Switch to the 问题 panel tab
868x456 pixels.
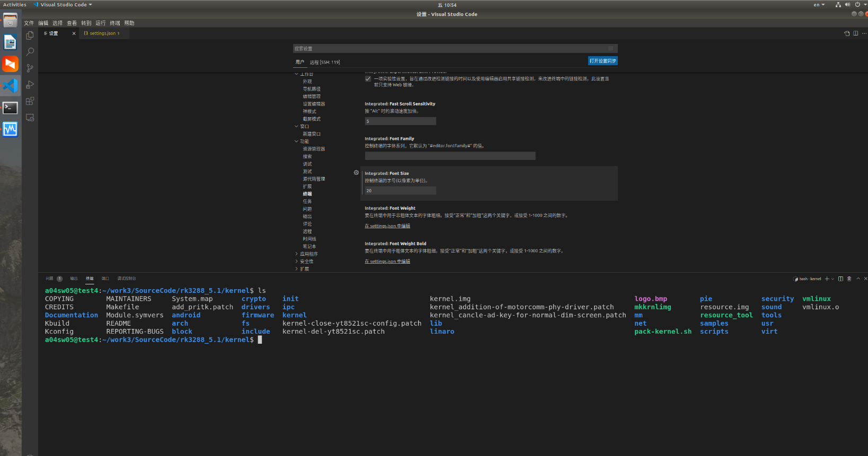pyautogui.click(x=49, y=279)
